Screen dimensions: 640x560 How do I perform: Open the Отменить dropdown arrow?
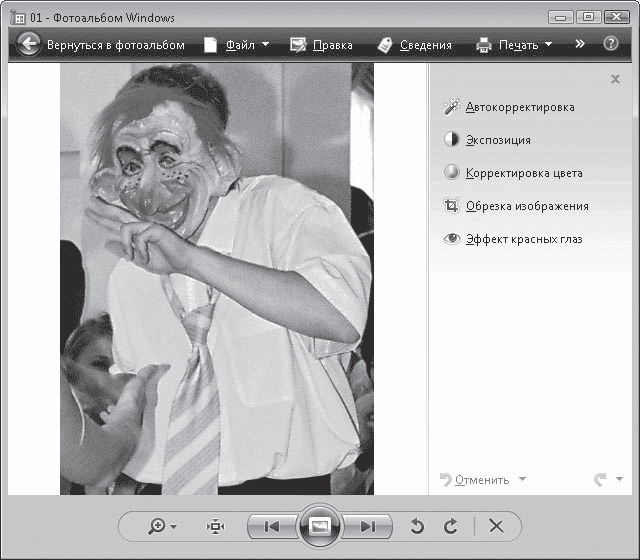[x=522, y=480]
